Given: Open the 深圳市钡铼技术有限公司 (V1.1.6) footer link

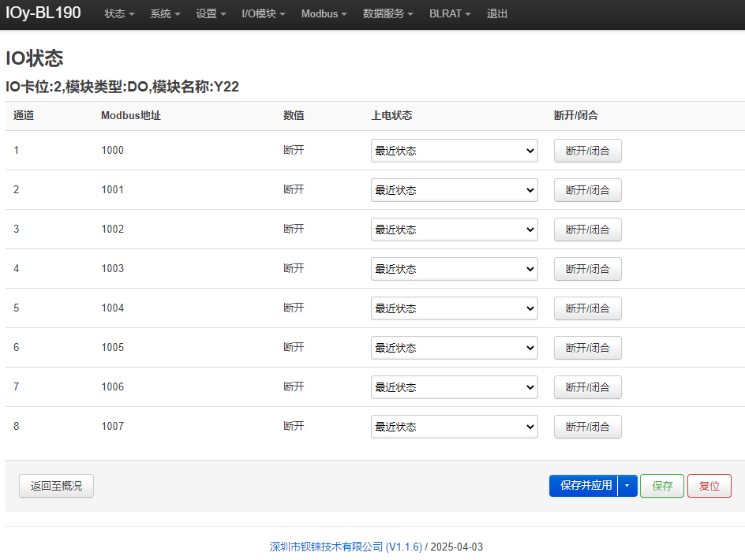Looking at the screenshot, I should click(x=346, y=547).
